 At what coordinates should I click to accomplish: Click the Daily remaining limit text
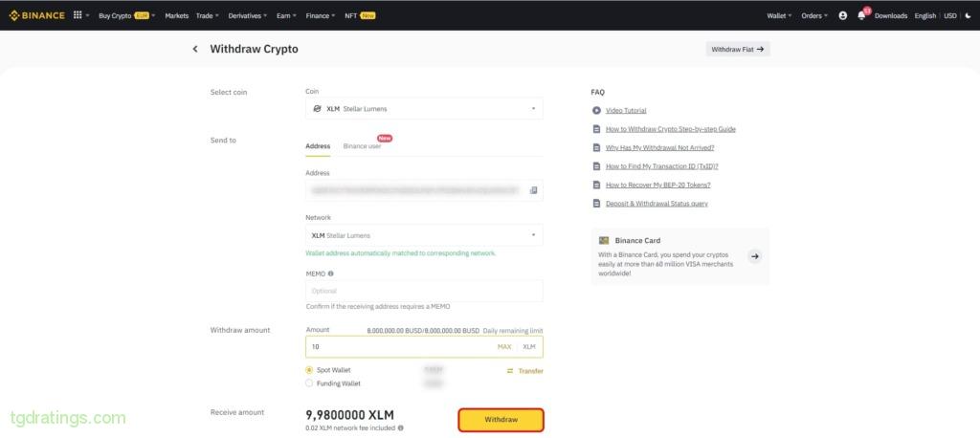[513, 331]
